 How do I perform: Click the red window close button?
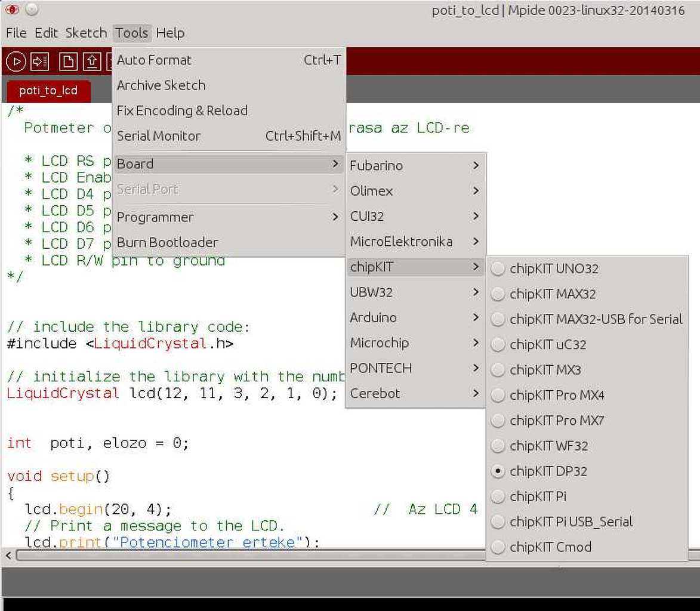click(x=12, y=9)
